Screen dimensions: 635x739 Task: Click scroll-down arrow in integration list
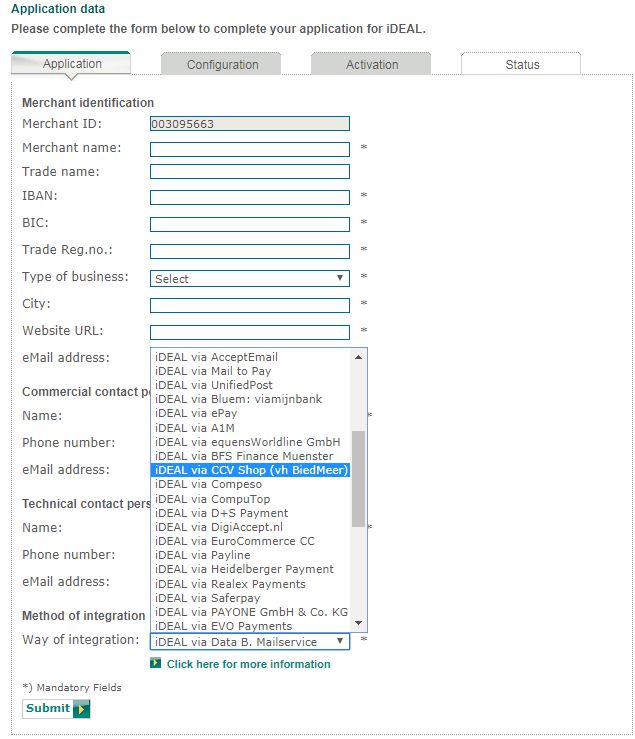coord(358,623)
